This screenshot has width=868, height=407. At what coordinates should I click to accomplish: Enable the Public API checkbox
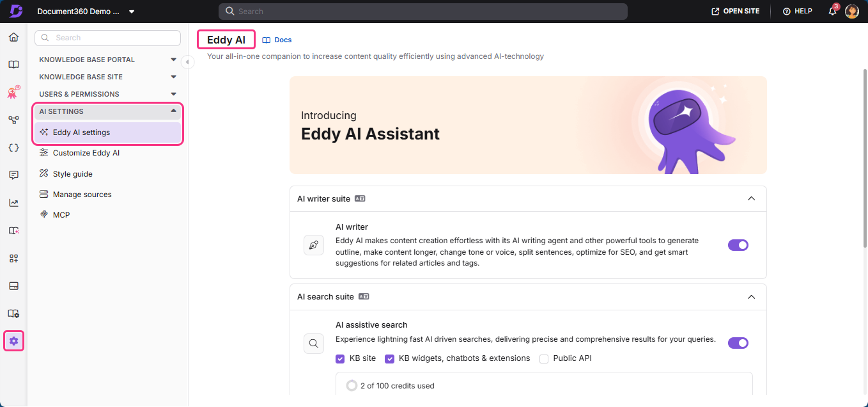543,358
